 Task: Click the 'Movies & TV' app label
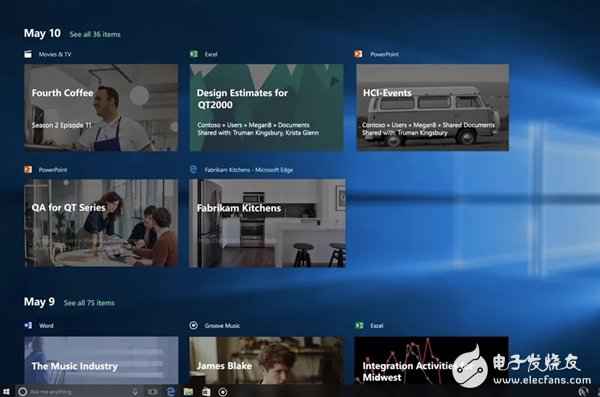[55, 54]
